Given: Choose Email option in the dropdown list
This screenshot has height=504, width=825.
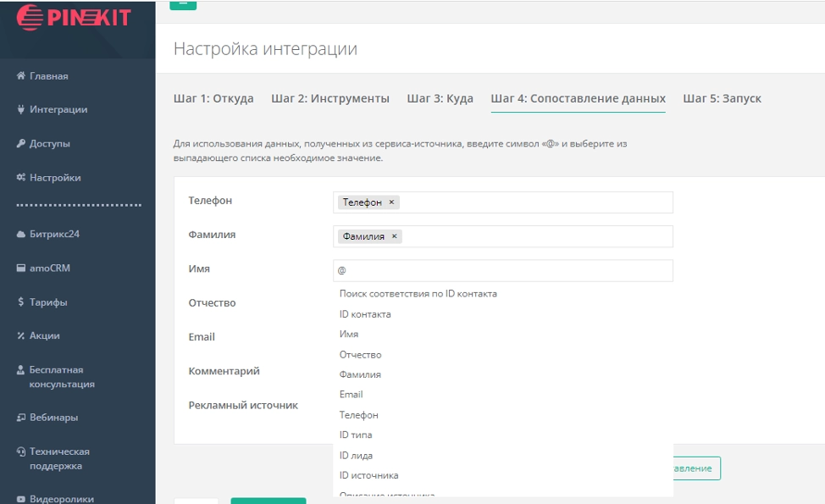Looking at the screenshot, I should [x=351, y=395].
